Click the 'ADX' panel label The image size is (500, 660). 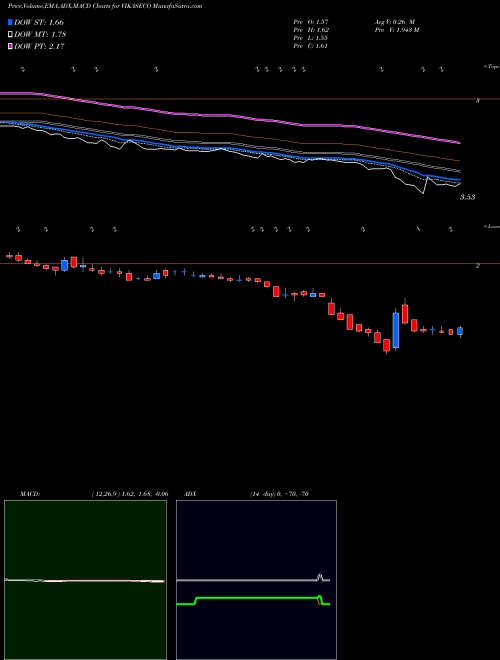click(x=191, y=494)
